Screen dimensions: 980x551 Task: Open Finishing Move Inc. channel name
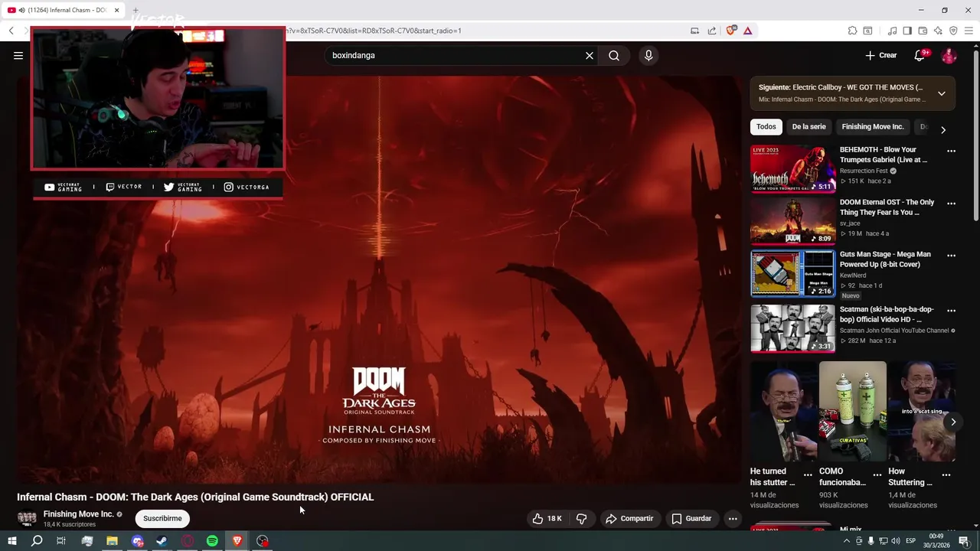(78, 514)
